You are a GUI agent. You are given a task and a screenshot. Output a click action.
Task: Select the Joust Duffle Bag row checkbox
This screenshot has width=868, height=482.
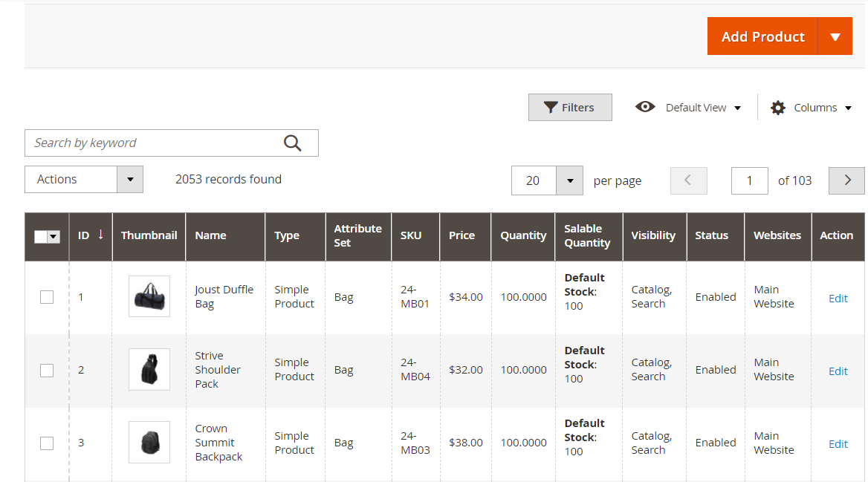click(x=47, y=297)
